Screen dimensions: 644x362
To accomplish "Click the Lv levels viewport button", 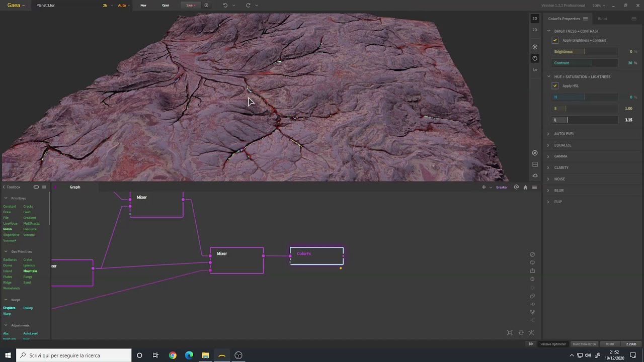I will 535,70.
